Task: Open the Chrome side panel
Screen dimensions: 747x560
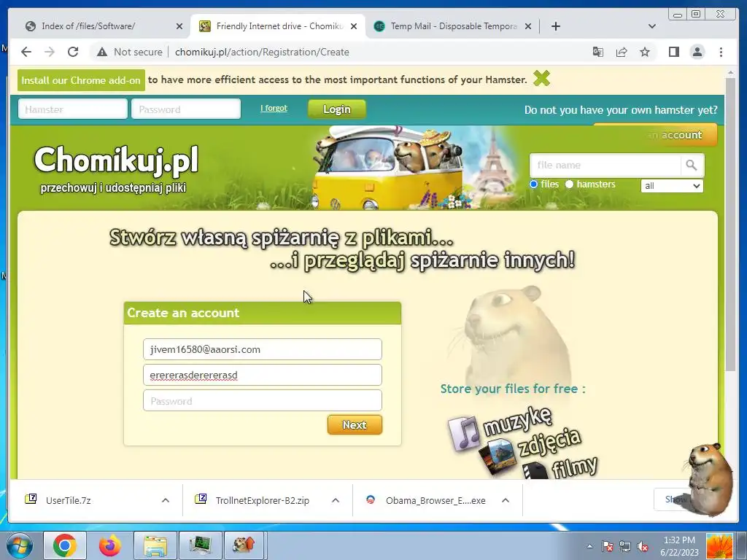Action: click(673, 52)
